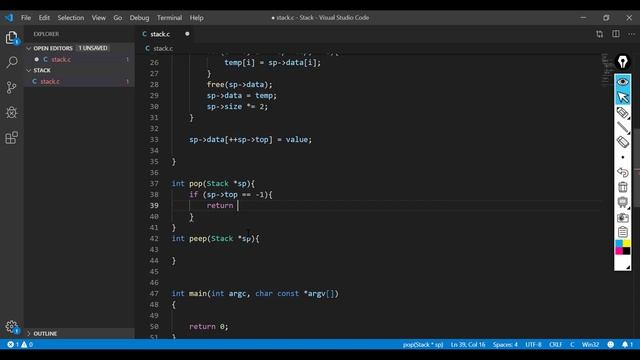Expand the OUTLINE section
Viewport: 640px width, 360px height.
point(29,333)
